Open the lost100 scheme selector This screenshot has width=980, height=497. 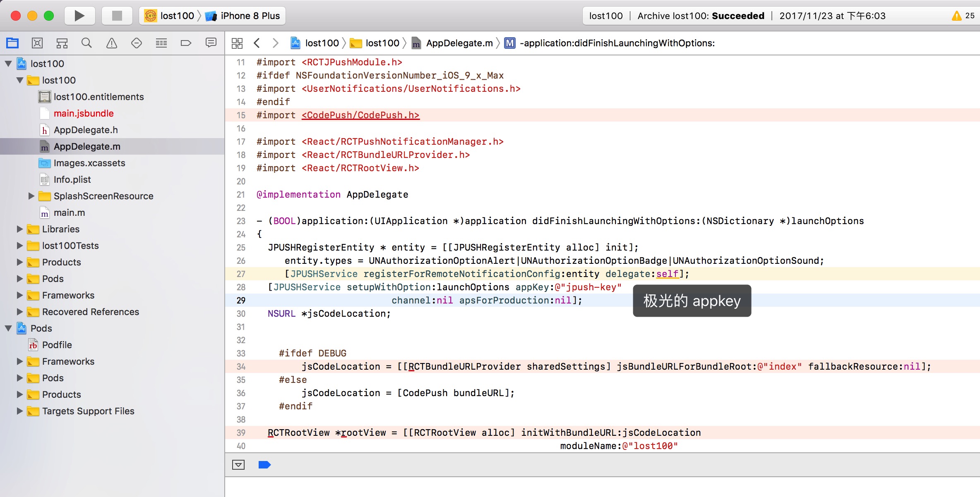tap(170, 16)
